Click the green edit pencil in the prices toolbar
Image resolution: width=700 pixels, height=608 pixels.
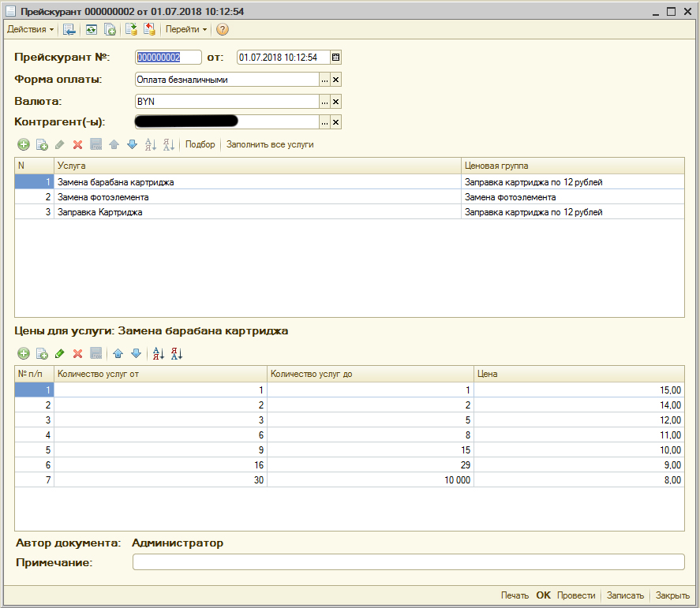click(60, 354)
